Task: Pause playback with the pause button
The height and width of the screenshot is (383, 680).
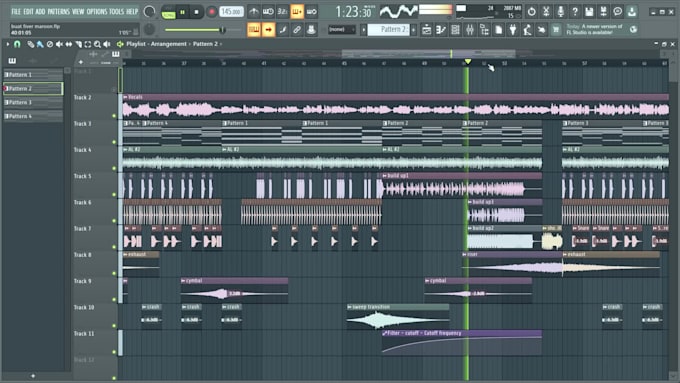Action: (x=183, y=12)
